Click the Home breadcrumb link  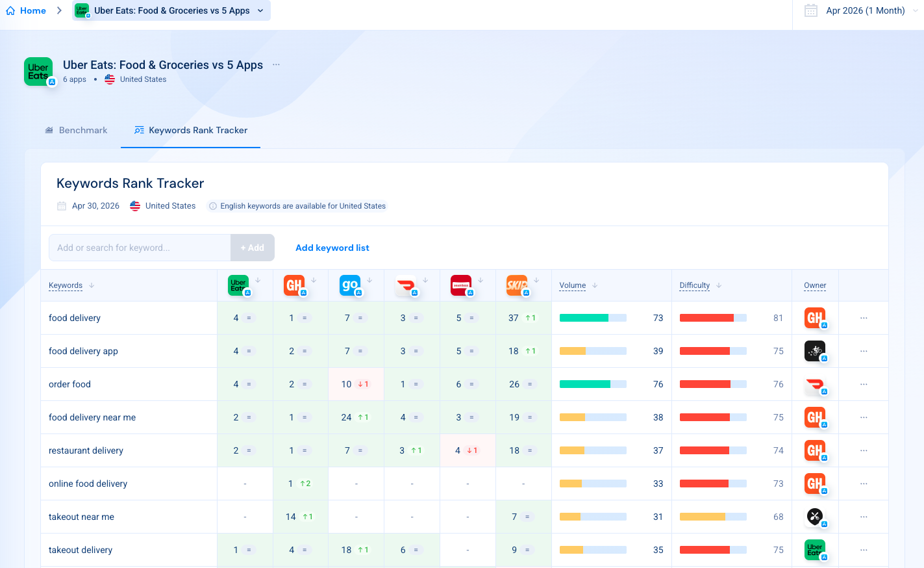tap(33, 10)
